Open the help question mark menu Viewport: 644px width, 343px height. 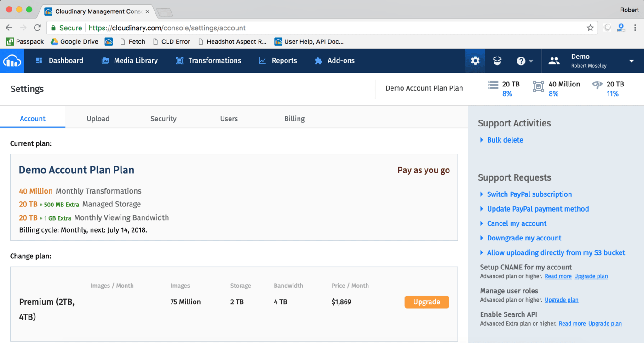click(525, 61)
